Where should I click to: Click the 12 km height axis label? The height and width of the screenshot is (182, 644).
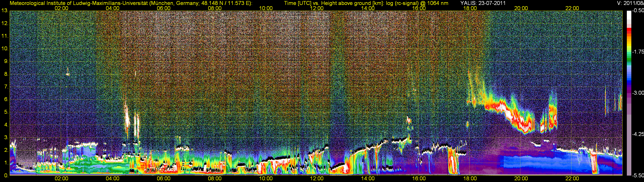click(5, 23)
